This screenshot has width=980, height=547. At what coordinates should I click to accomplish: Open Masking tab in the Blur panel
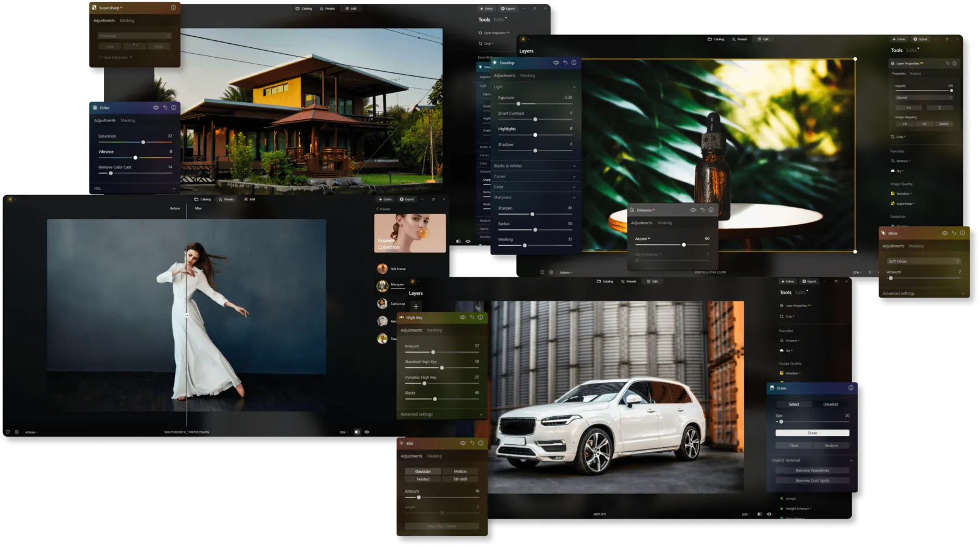pos(434,456)
